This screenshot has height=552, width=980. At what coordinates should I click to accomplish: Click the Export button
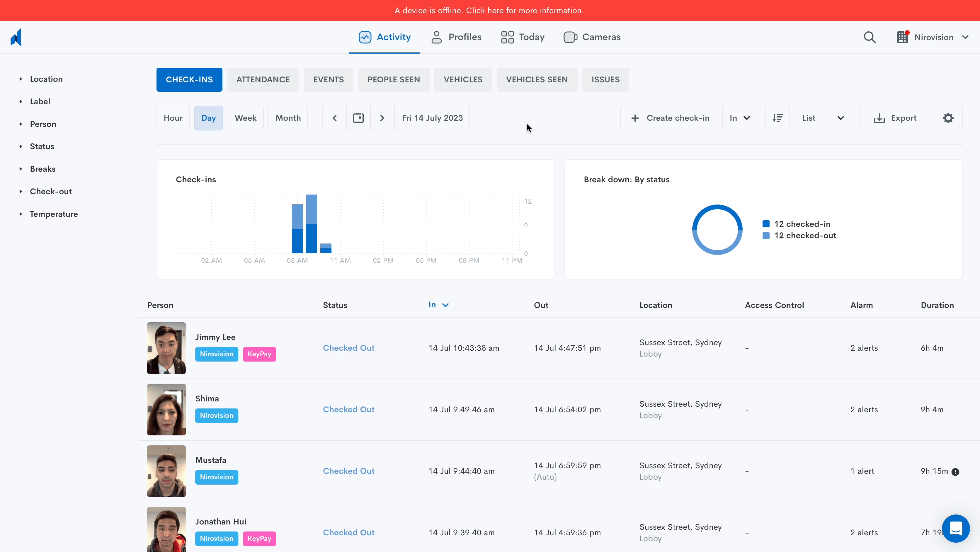[x=894, y=118]
